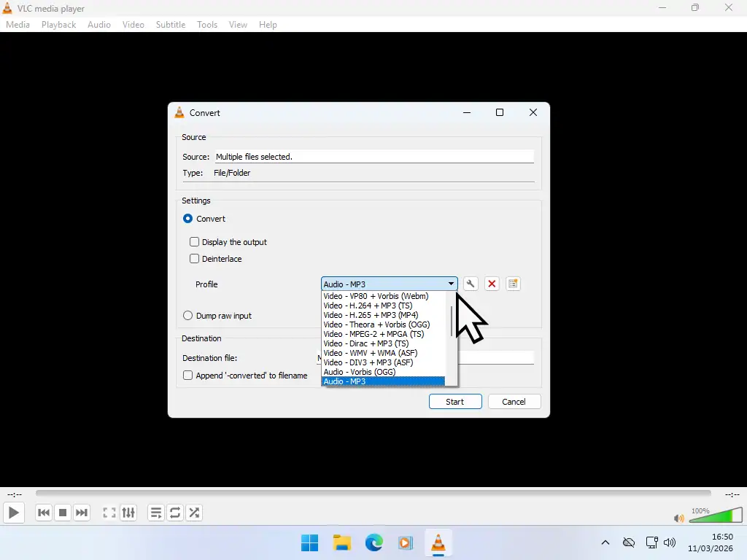Enable loop playback icon
Image resolution: width=747 pixels, height=560 pixels.
coord(174,513)
